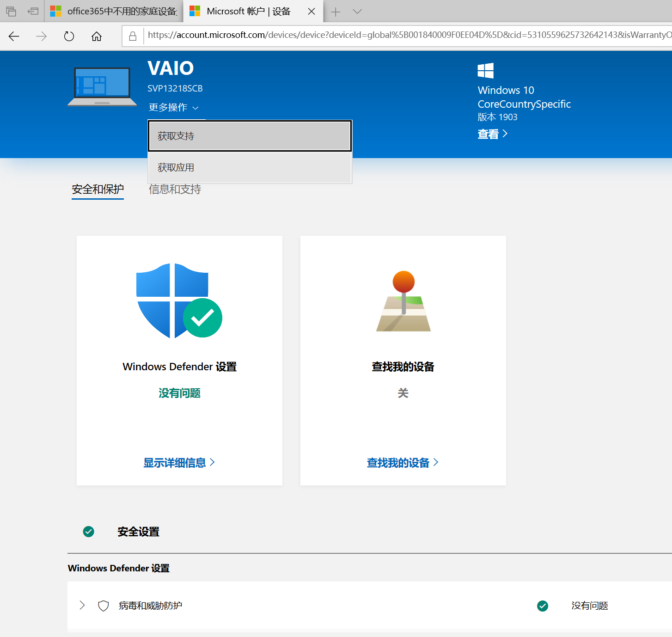Open the tabs you've set aside icon
Image resolution: width=672 pixels, height=637 pixels.
click(x=11, y=11)
